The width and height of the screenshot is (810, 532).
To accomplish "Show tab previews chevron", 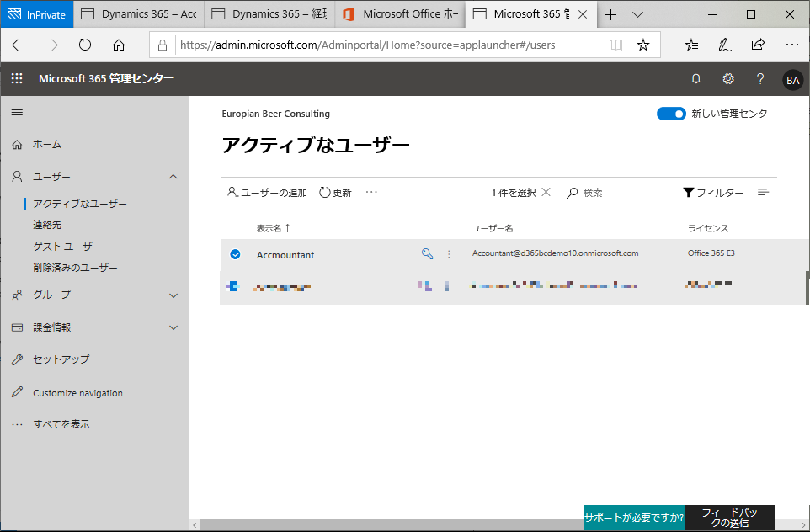I will tap(637, 14).
